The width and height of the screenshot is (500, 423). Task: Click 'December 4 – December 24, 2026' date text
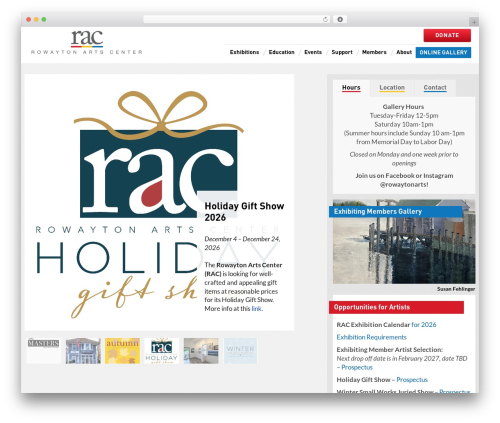point(242,243)
